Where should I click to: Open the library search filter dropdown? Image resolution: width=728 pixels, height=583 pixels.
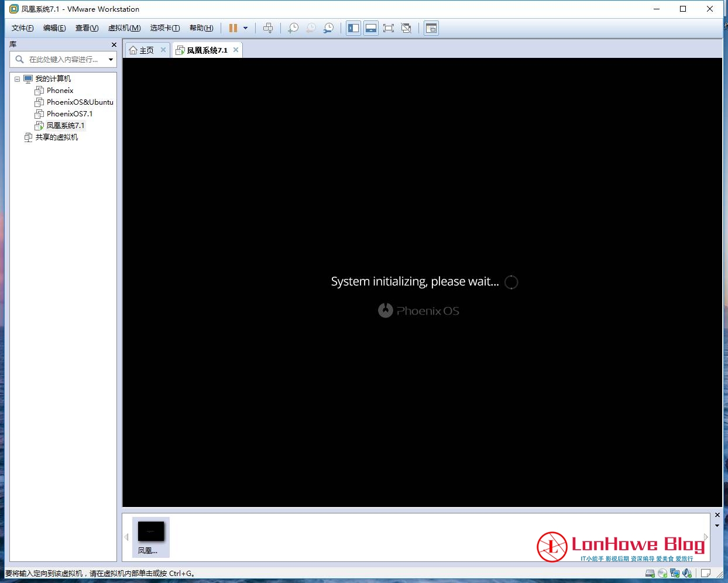point(111,59)
